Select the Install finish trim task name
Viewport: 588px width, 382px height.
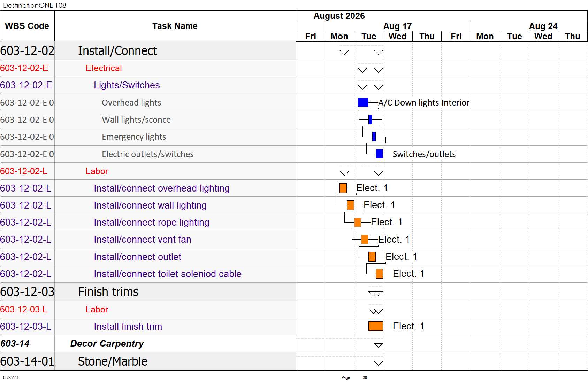(128, 327)
